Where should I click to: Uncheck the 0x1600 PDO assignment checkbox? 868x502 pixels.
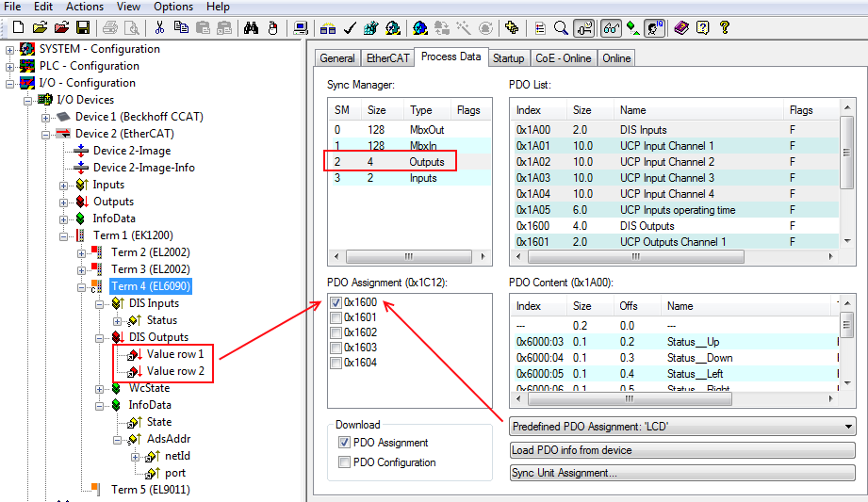pos(336,302)
